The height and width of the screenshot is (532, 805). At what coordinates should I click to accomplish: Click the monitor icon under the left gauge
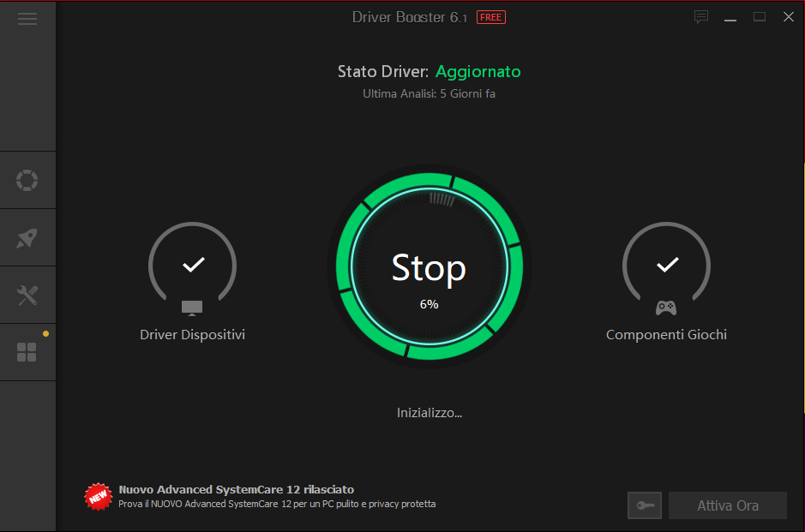[x=192, y=308]
